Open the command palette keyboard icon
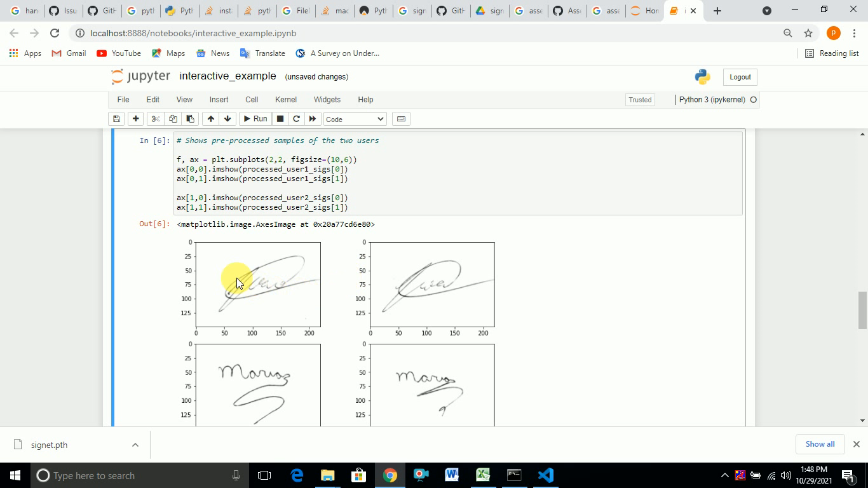 click(400, 119)
